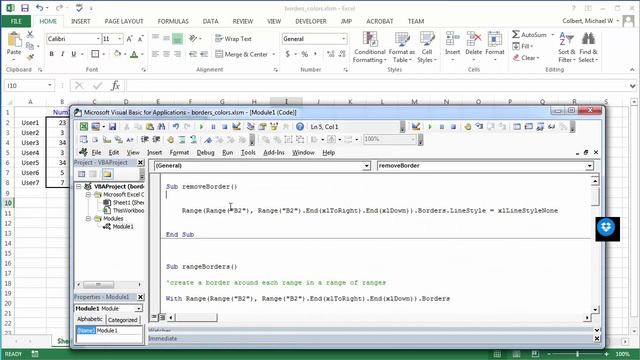The image size is (640, 360).
Task: Open Find with the binoculars icon
Action: pos(162,127)
